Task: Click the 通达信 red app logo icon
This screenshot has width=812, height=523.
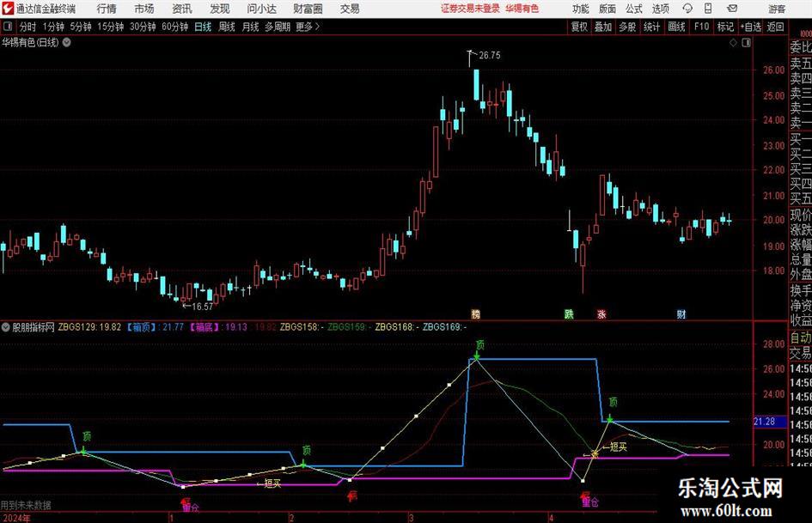Action: pyautogui.click(x=8, y=9)
